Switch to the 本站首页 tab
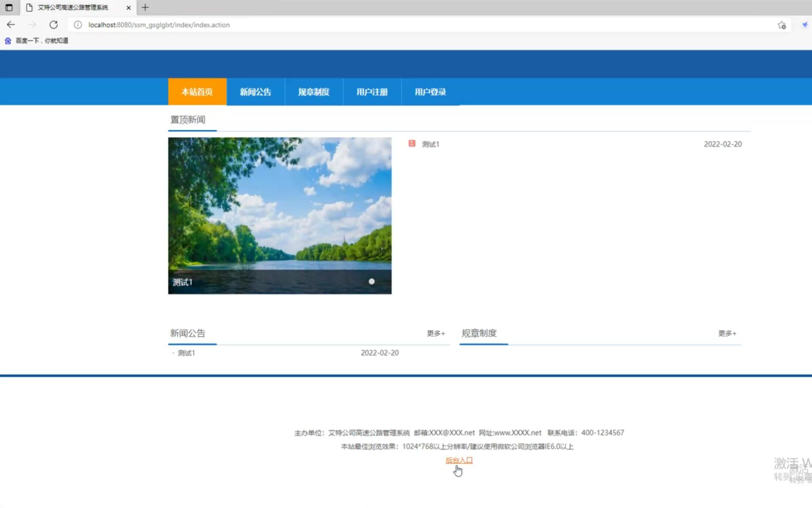Image resolution: width=812 pixels, height=508 pixels. point(197,92)
